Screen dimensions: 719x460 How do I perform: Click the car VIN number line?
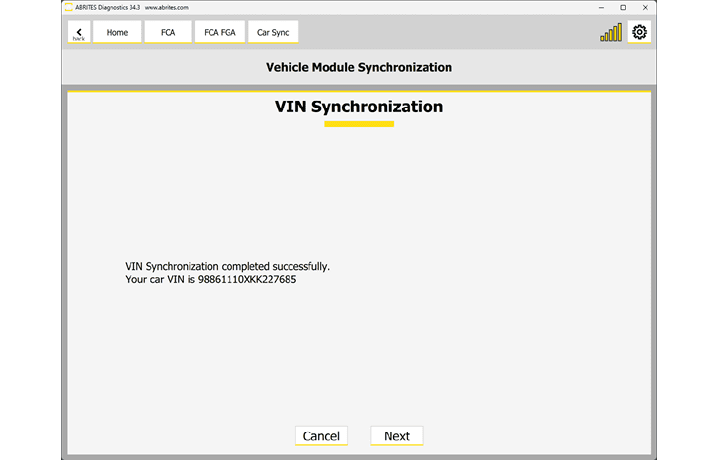tap(210, 280)
